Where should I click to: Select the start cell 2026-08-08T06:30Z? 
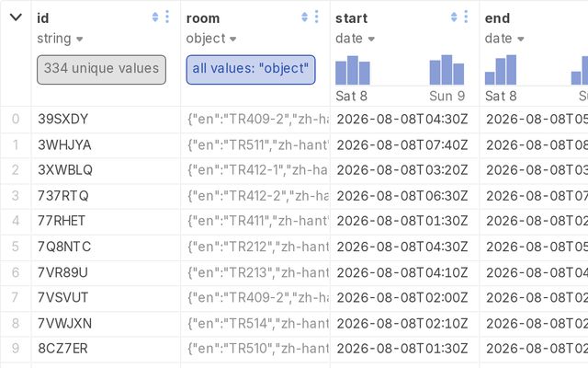404,196
